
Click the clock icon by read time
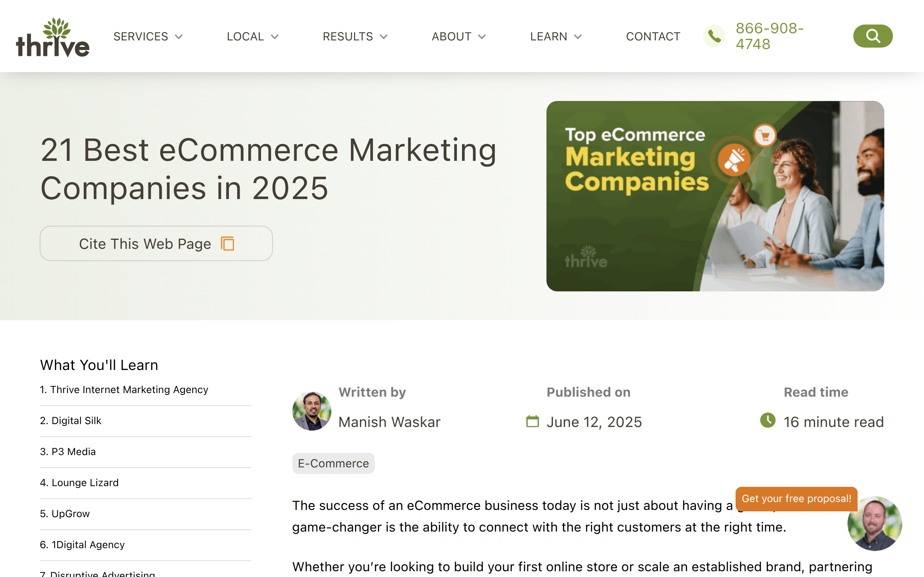point(767,420)
